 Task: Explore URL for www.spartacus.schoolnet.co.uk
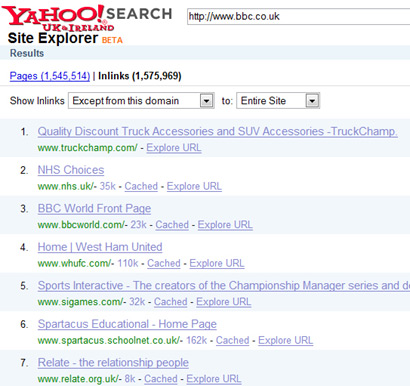click(285, 340)
